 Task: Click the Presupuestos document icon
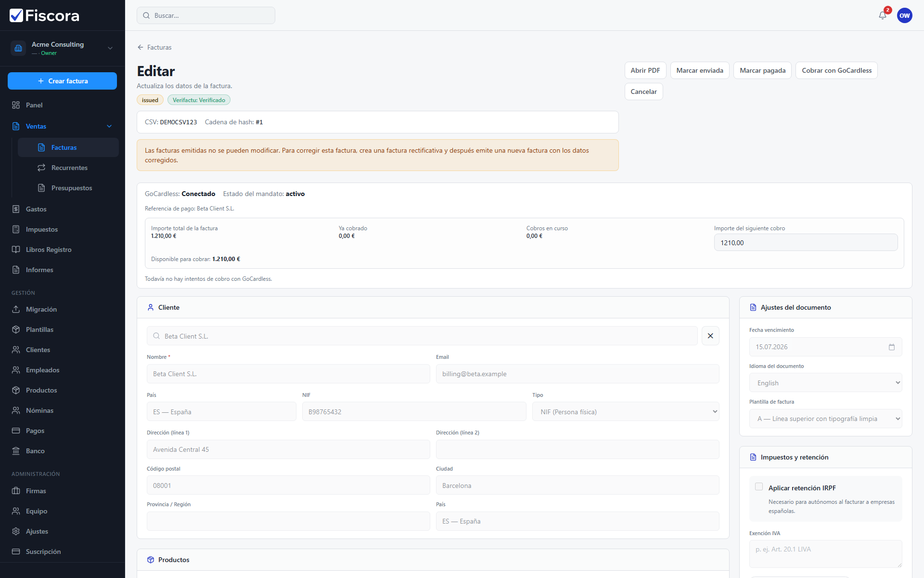point(41,188)
